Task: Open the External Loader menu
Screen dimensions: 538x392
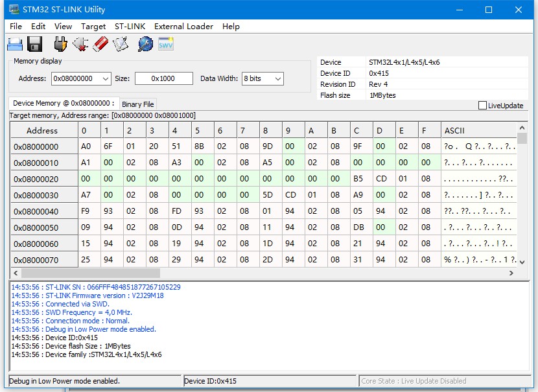Action: pos(183,27)
